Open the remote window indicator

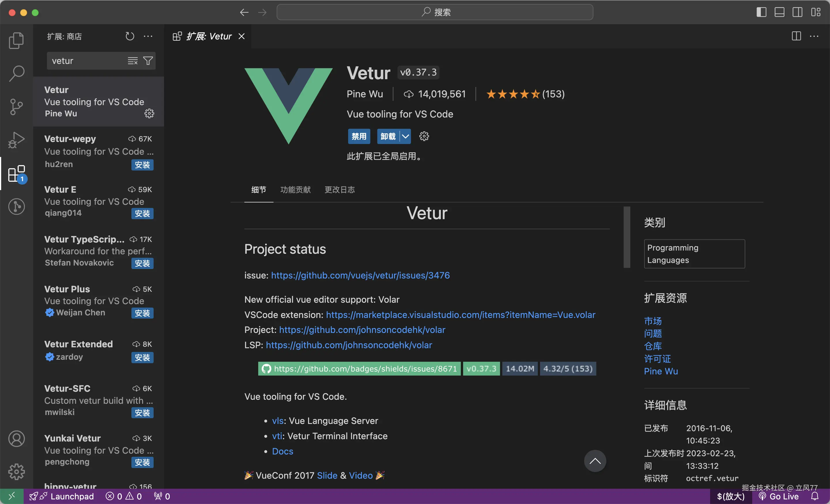(12, 496)
